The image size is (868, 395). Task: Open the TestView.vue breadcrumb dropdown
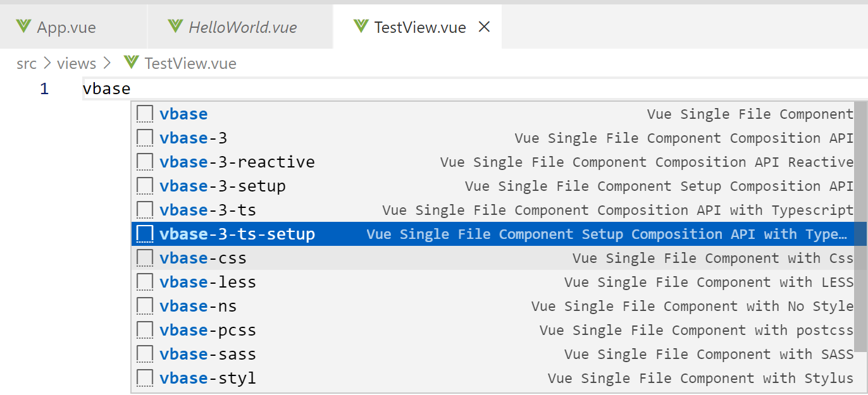point(190,64)
